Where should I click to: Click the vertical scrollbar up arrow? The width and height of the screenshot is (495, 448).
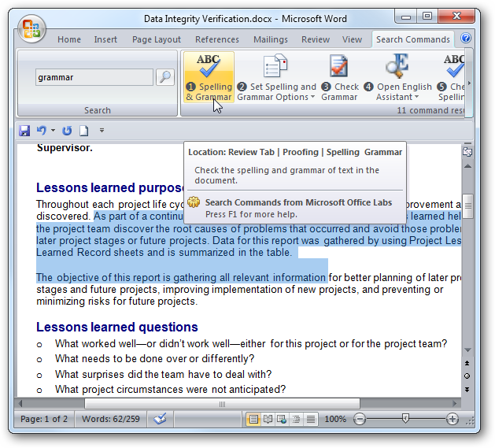pos(468,166)
